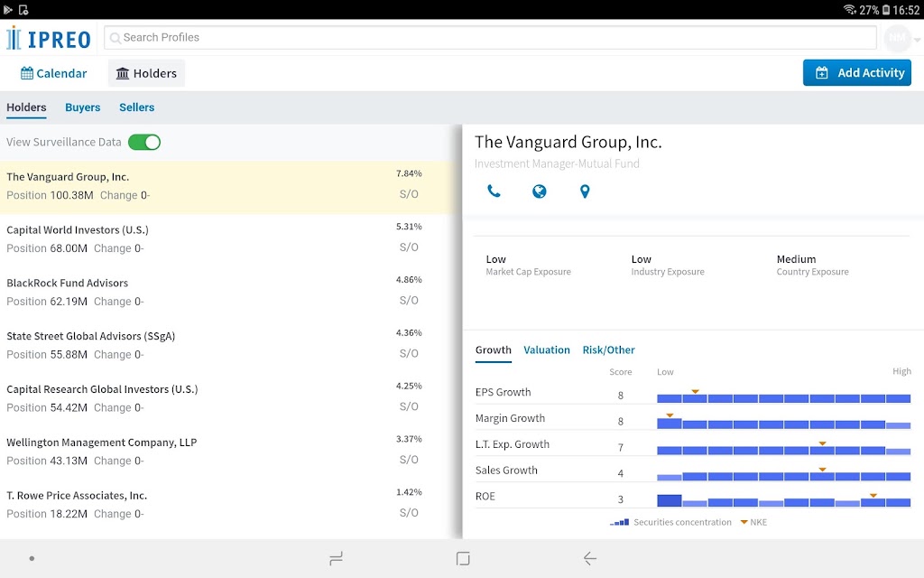
Task: Focus the Search Profiles field
Action: (490, 38)
